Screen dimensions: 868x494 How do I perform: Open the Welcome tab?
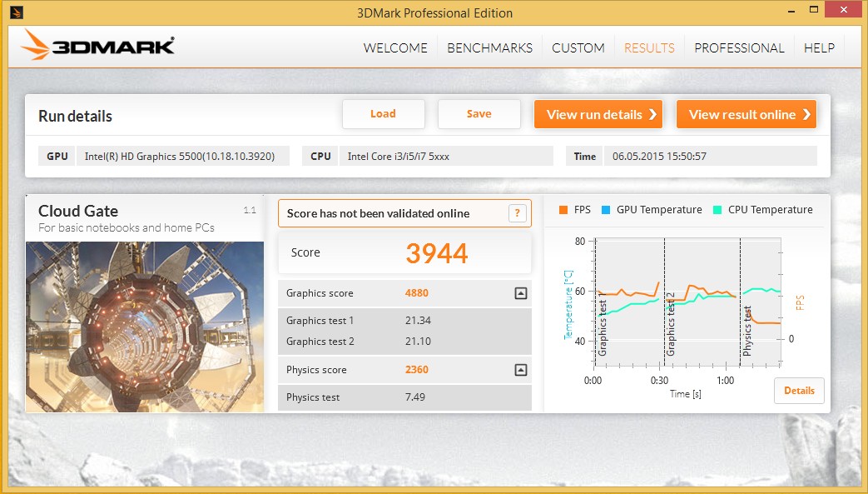pyautogui.click(x=395, y=48)
